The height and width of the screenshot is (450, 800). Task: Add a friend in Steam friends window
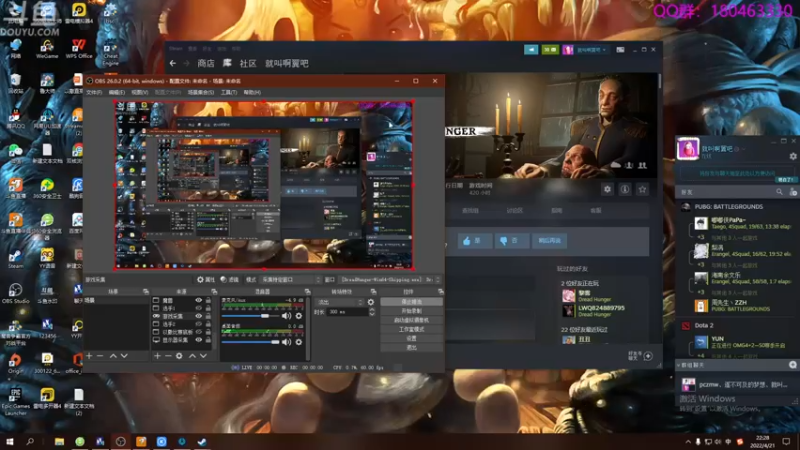point(793,192)
